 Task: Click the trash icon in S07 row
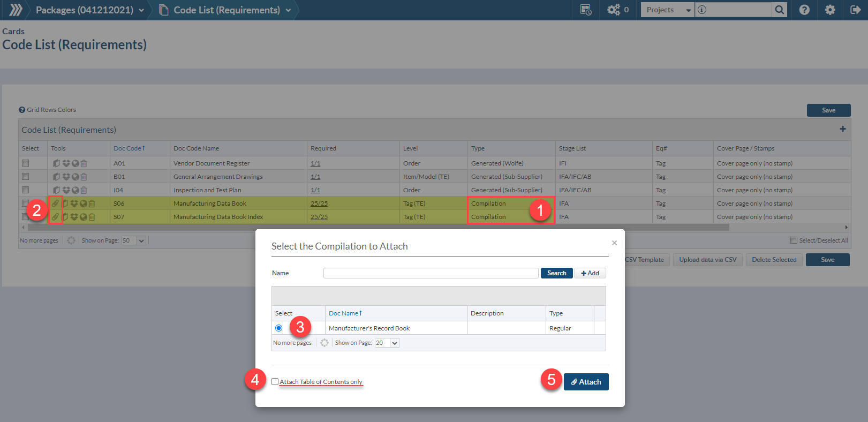point(92,217)
